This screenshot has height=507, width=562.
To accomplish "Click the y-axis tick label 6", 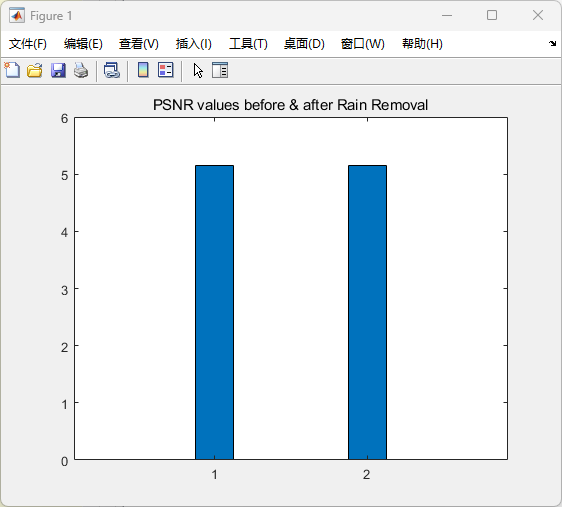I will 65,119.
